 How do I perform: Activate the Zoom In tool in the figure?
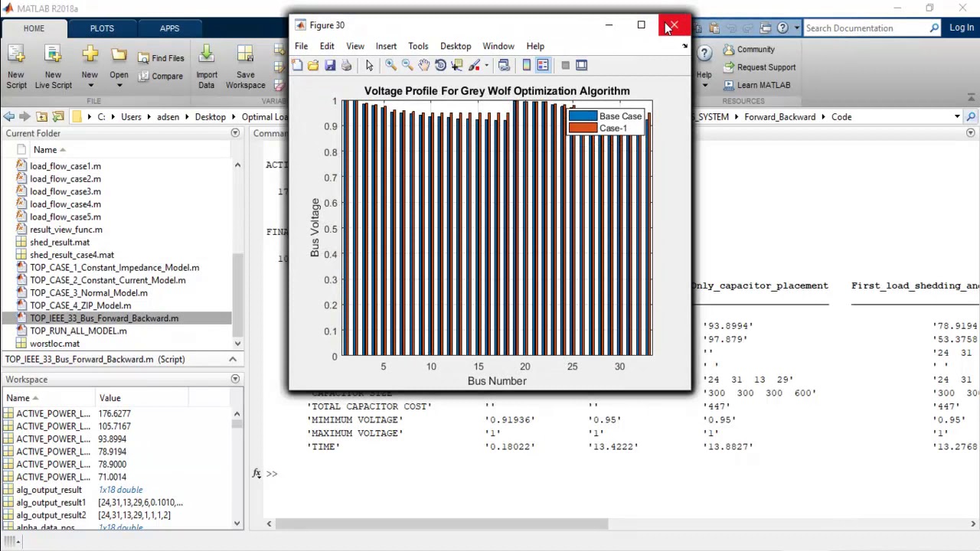click(390, 66)
